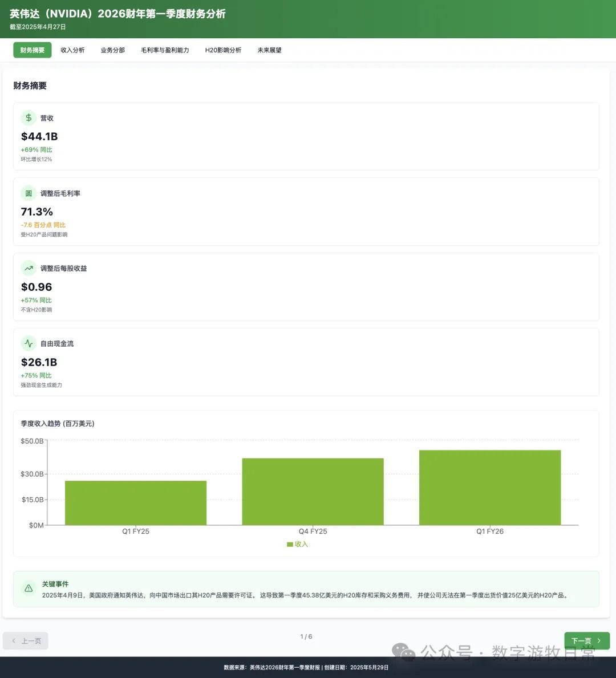Click the Q4 FY25 revenue bar
The height and width of the screenshot is (678, 616).
tap(313, 492)
